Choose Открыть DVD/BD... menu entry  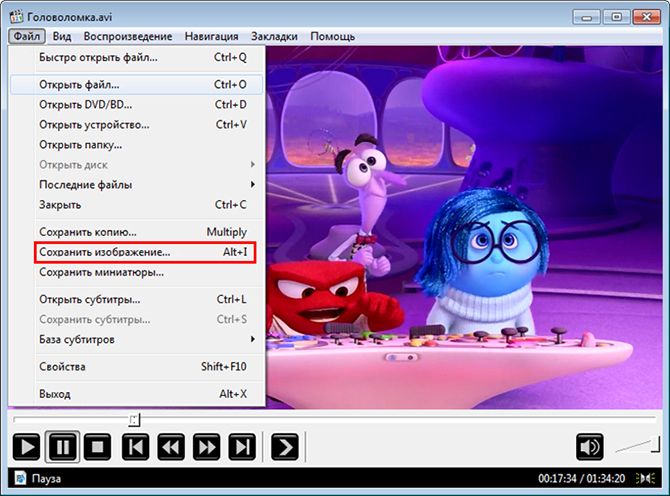[137, 105]
